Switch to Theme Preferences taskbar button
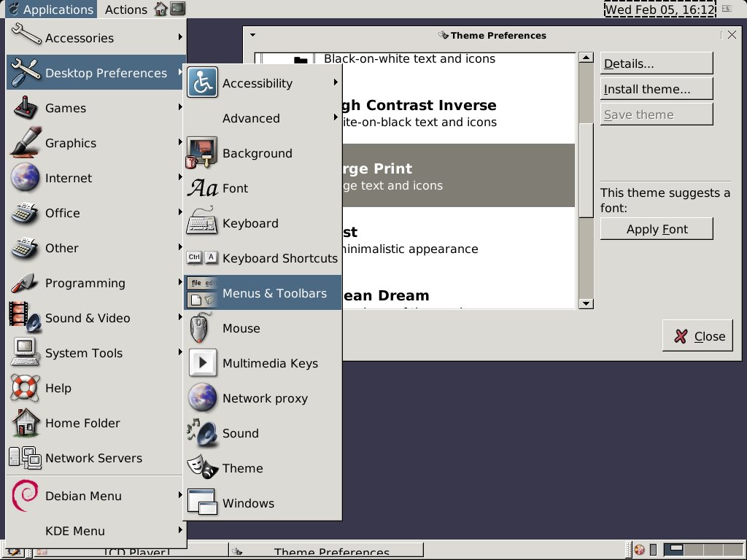 (326, 551)
